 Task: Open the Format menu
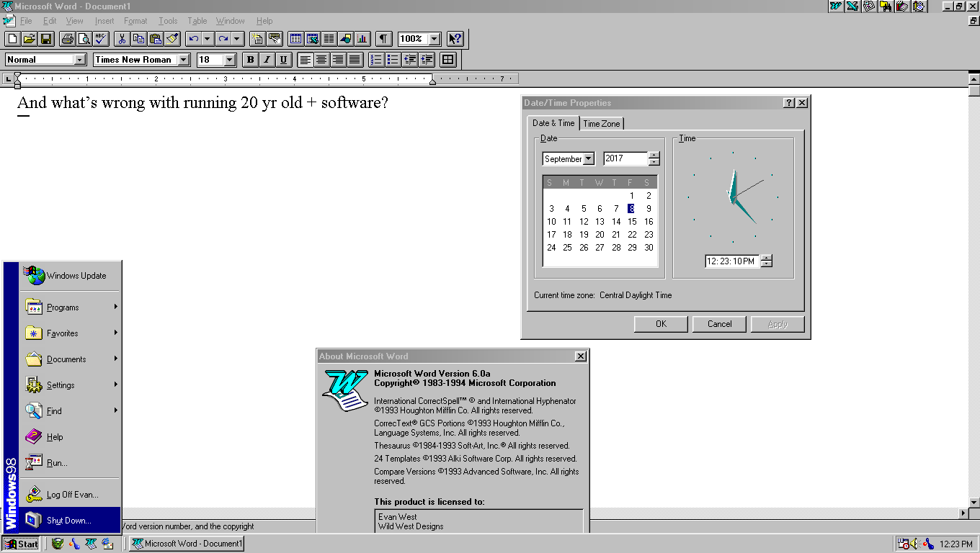coord(135,21)
